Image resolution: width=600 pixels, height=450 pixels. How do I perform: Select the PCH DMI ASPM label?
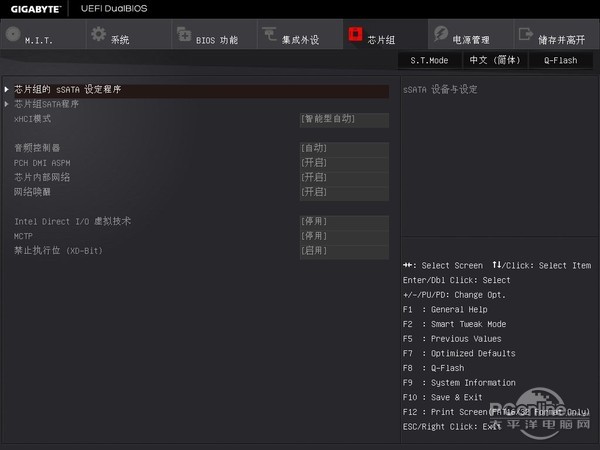[x=42, y=163]
